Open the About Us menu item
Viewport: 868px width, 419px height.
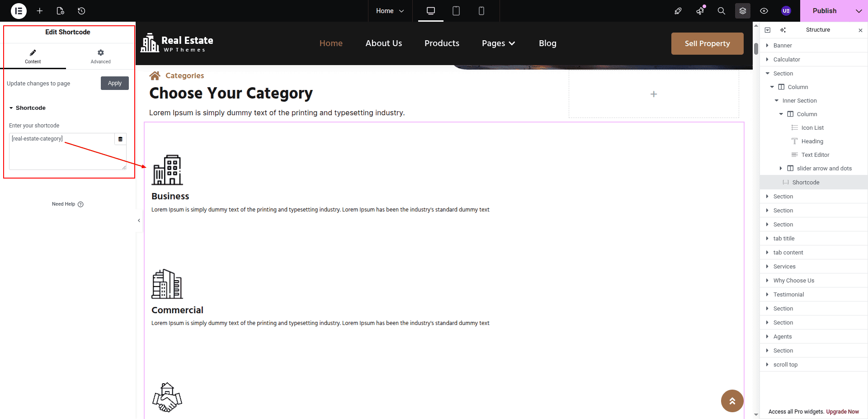[x=383, y=43]
